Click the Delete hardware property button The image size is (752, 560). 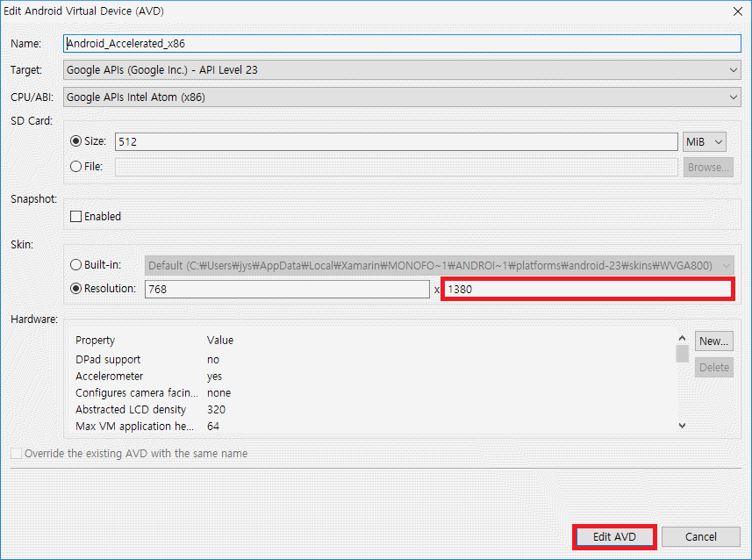(x=713, y=368)
